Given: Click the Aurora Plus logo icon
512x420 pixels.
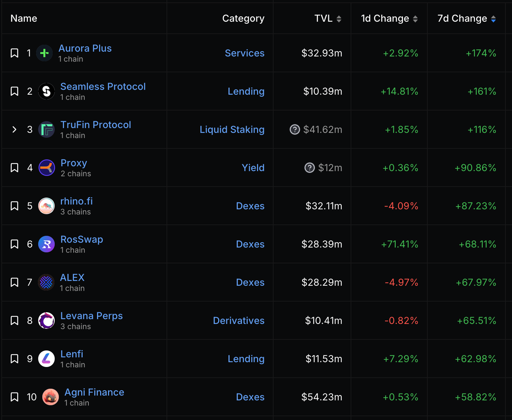Looking at the screenshot, I should pyautogui.click(x=44, y=53).
